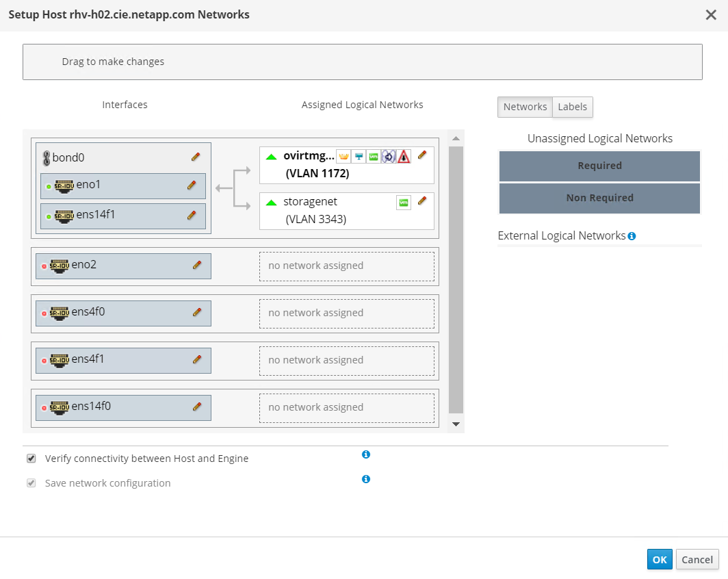Click the edit pencil for bond0
Screen dimensions: 728x579
tap(196, 157)
